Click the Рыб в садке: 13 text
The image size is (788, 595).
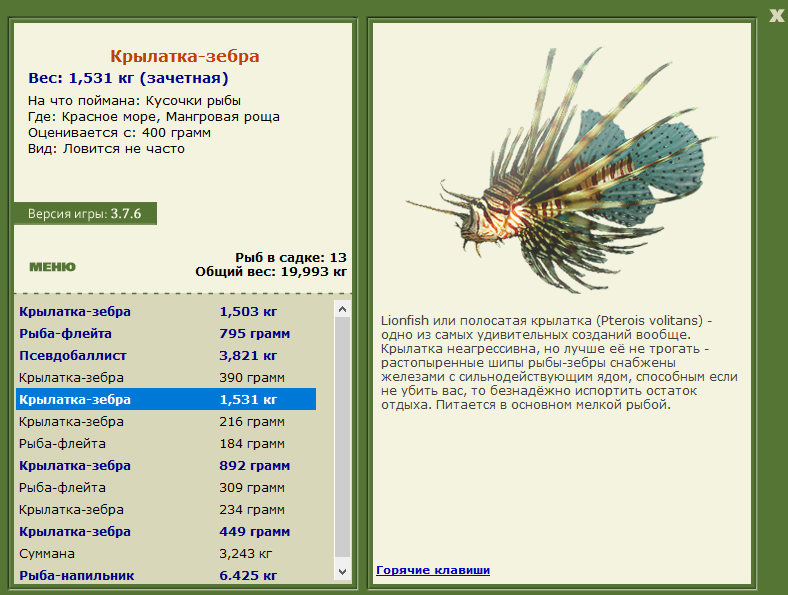(x=291, y=257)
